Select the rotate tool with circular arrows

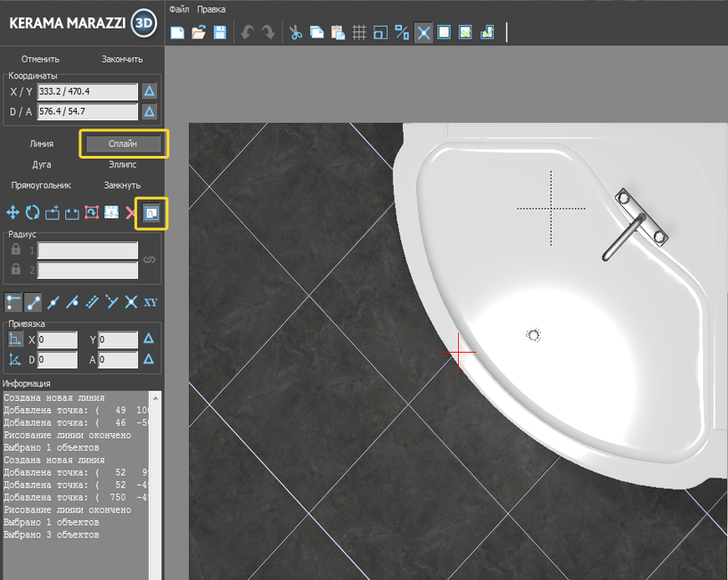(32, 213)
